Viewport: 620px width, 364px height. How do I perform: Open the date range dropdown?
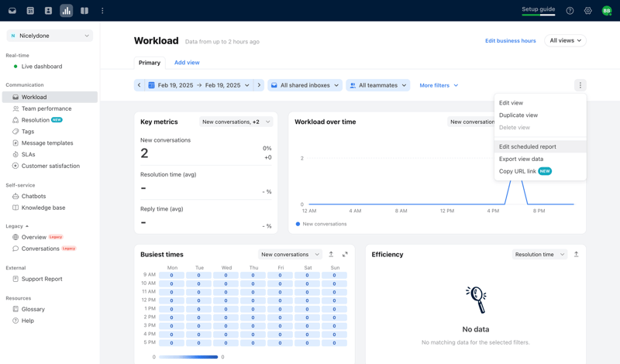pyautogui.click(x=199, y=85)
